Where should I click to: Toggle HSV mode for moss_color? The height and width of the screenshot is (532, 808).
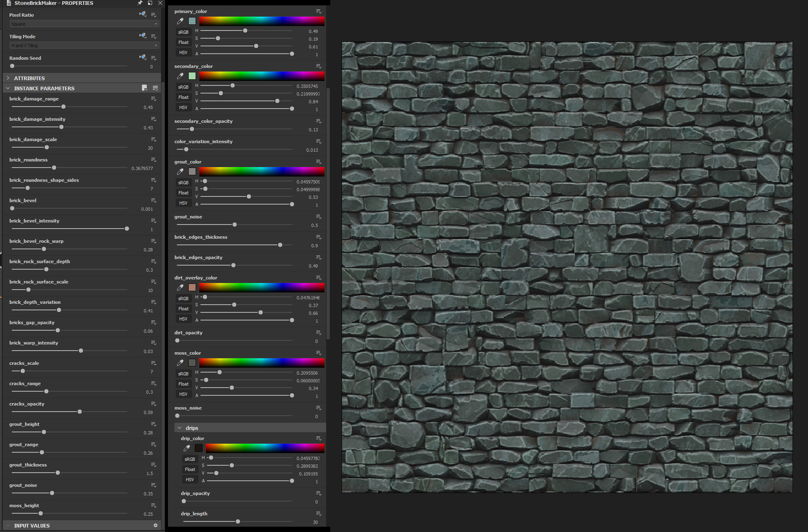coord(183,394)
